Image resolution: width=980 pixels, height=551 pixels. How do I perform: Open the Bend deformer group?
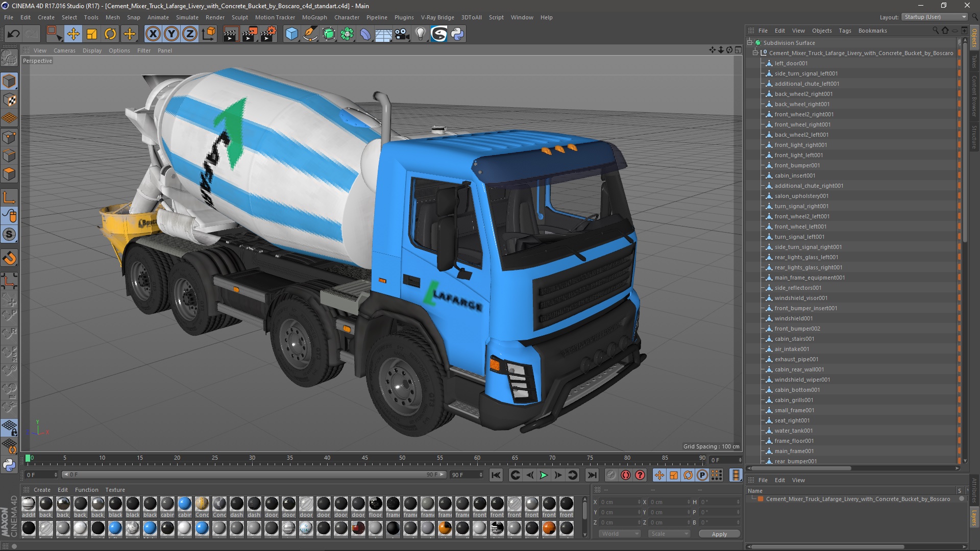[x=365, y=34]
